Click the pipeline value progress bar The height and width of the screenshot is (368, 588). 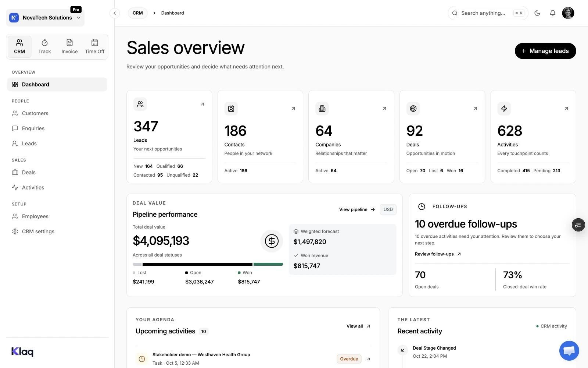[x=208, y=264]
